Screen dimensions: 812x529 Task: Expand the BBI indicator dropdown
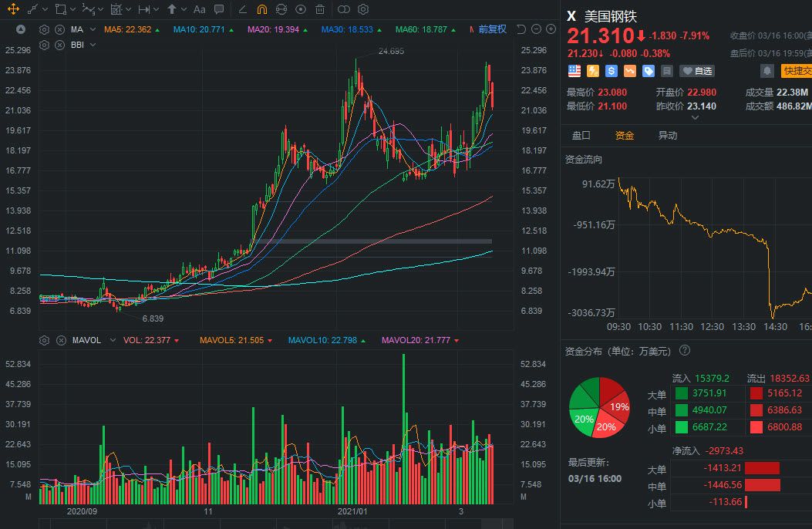[93, 45]
